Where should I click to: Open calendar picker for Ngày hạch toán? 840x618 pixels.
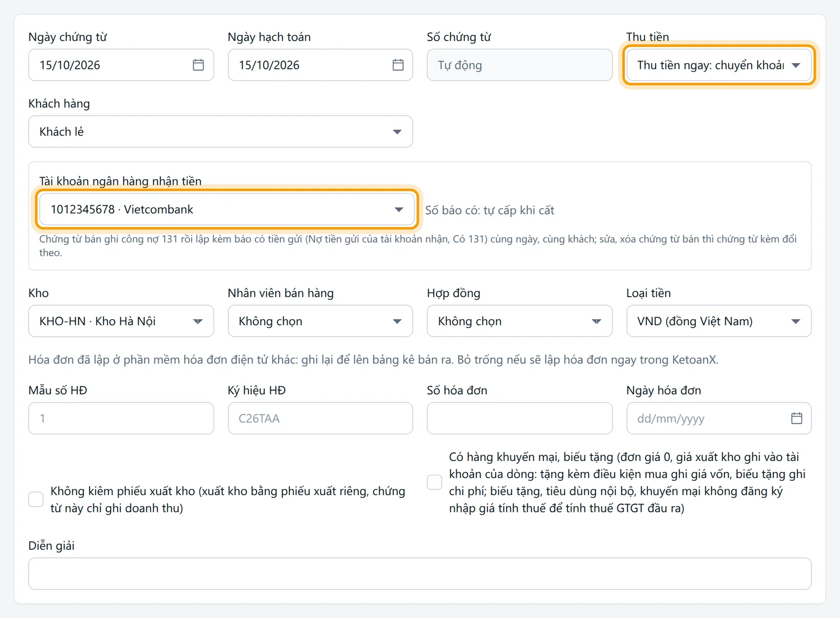(x=398, y=65)
